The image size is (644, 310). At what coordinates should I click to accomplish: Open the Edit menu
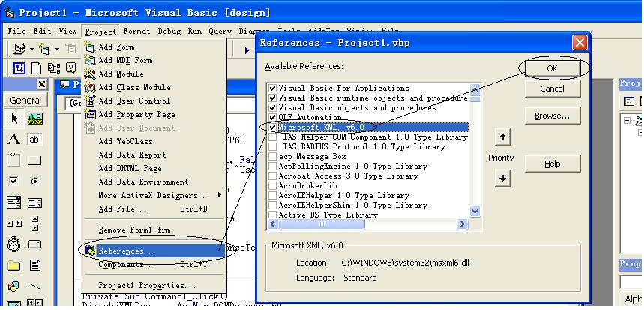[42, 32]
